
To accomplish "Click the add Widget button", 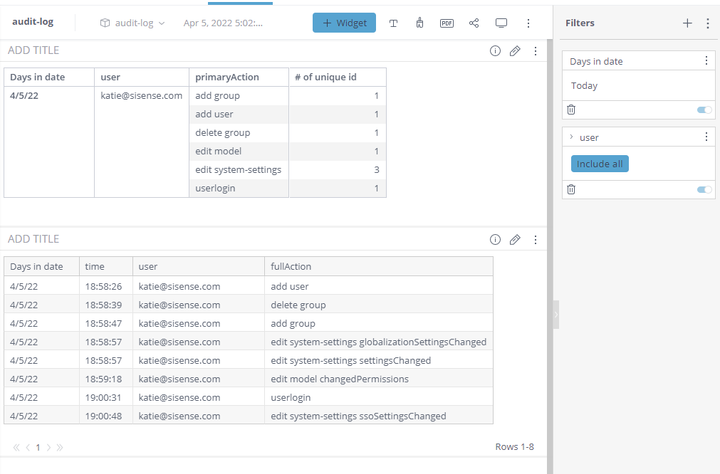I will point(344,23).
